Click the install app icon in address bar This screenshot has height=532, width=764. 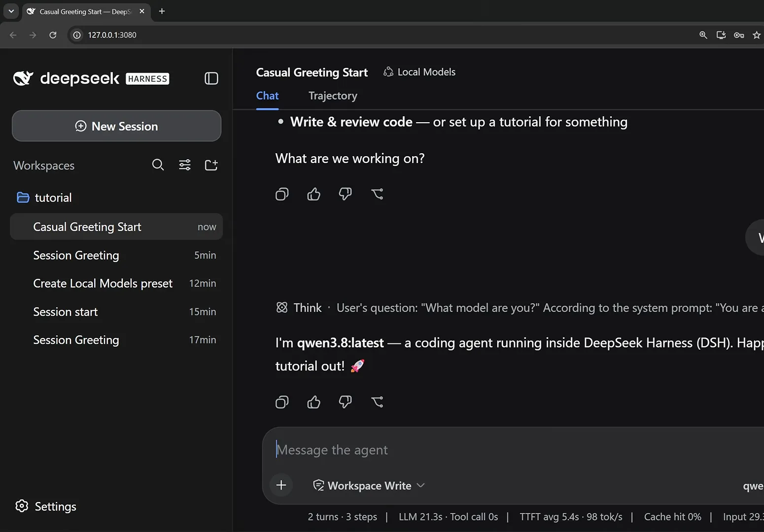pyautogui.click(x=721, y=35)
